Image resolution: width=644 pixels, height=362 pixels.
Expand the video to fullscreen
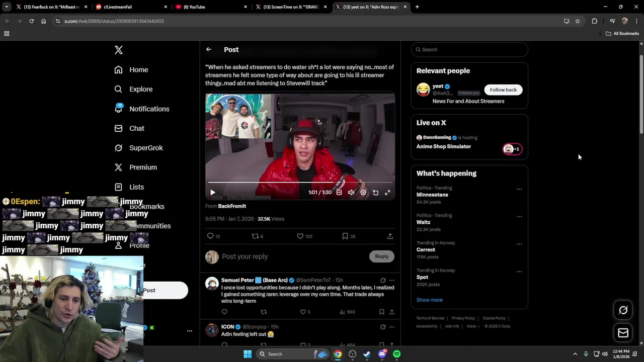(x=387, y=193)
